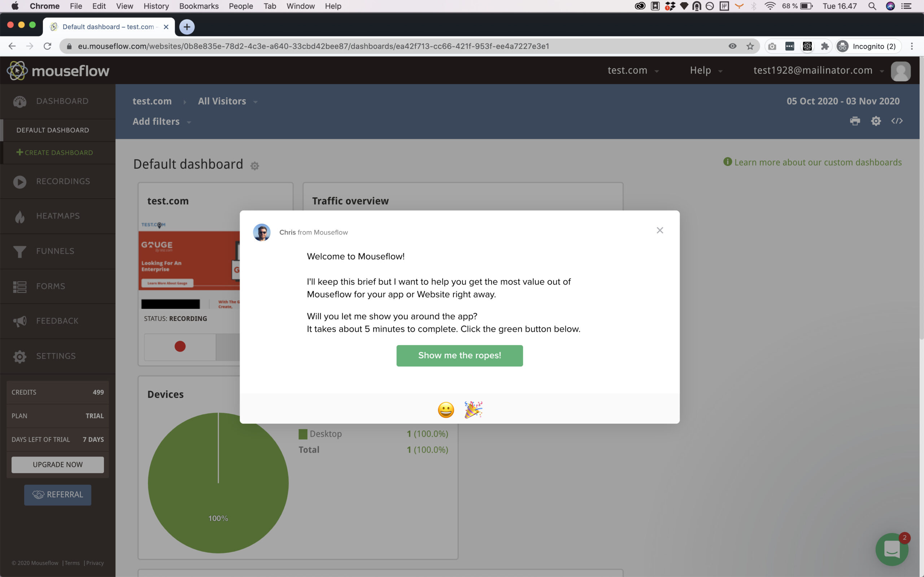This screenshot has width=924, height=577.
Task: Select the Recordings section in the sidebar
Action: tap(19, 182)
